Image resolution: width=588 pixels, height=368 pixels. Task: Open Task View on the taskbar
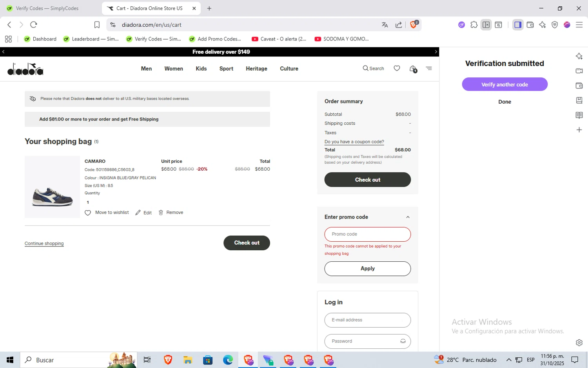click(x=147, y=360)
